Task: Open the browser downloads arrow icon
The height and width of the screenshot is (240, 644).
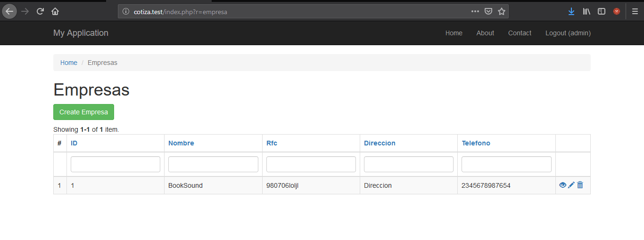Action: pyautogui.click(x=571, y=11)
